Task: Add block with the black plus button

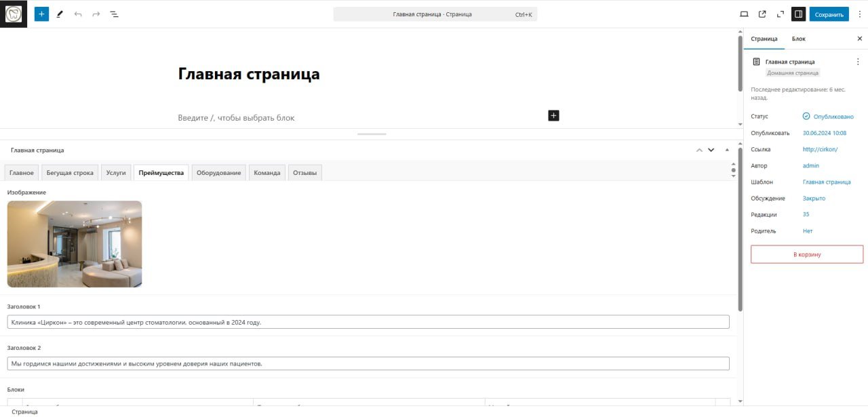Action: click(x=553, y=116)
